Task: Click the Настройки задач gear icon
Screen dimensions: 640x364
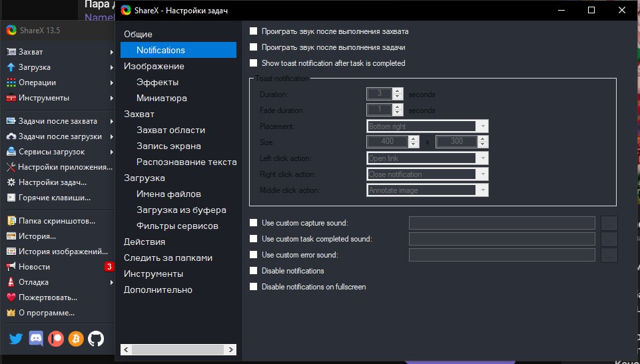Action: 11,182
